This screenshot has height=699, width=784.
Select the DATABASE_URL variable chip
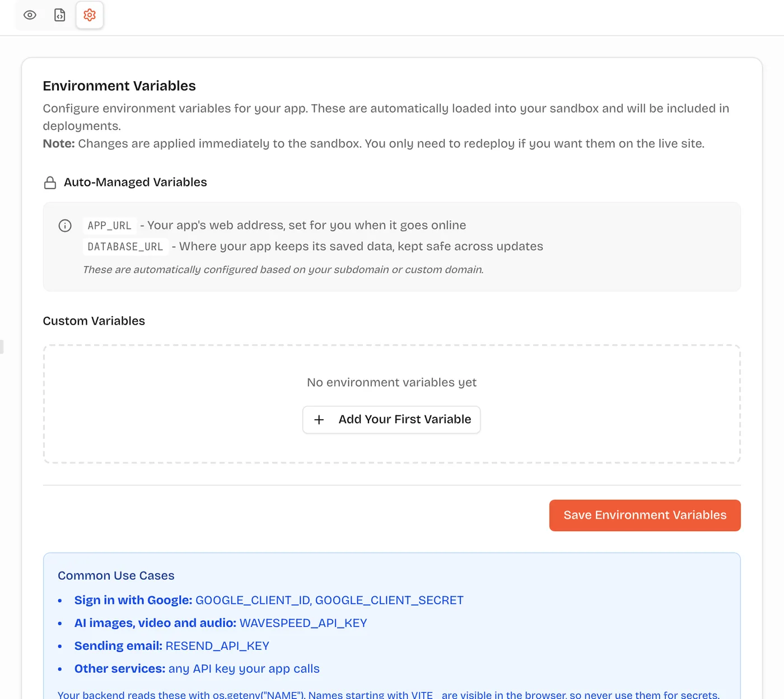pos(125,247)
